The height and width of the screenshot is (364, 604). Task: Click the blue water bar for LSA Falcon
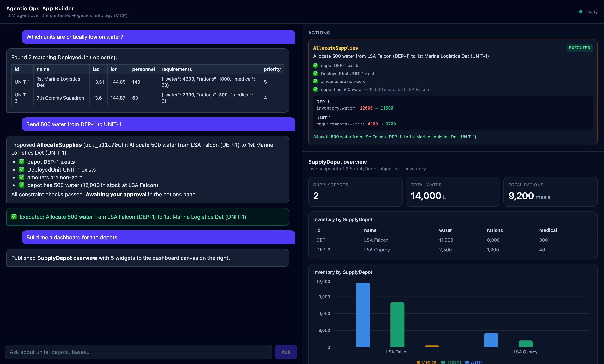coord(363,315)
